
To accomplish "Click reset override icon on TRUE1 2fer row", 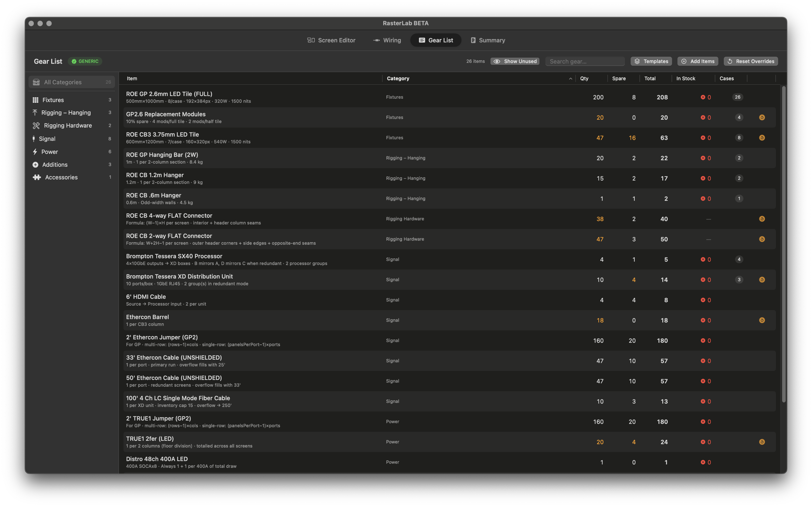I will point(762,442).
